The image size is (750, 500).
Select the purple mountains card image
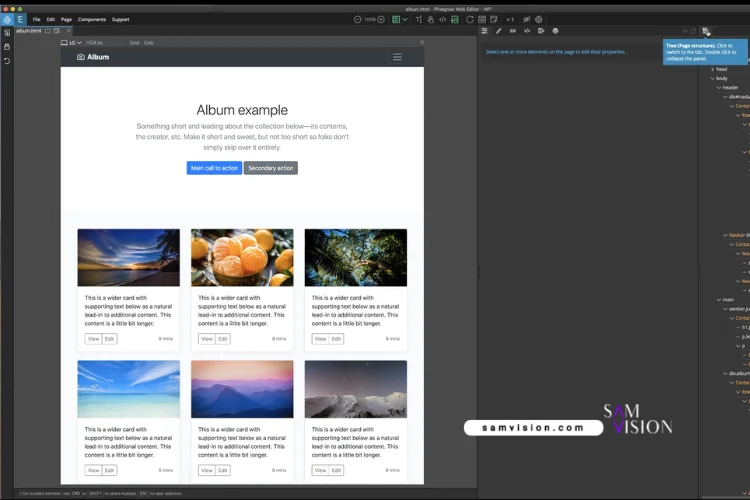[x=242, y=389]
